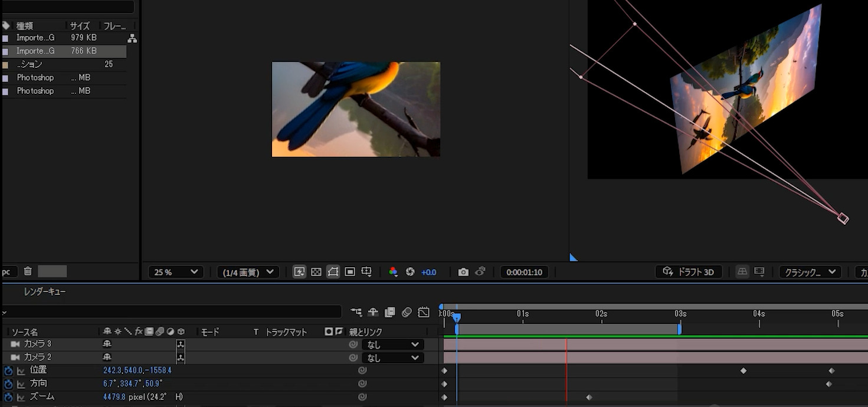Click the ドラフト3D button
868x407 pixels.
pos(688,271)
